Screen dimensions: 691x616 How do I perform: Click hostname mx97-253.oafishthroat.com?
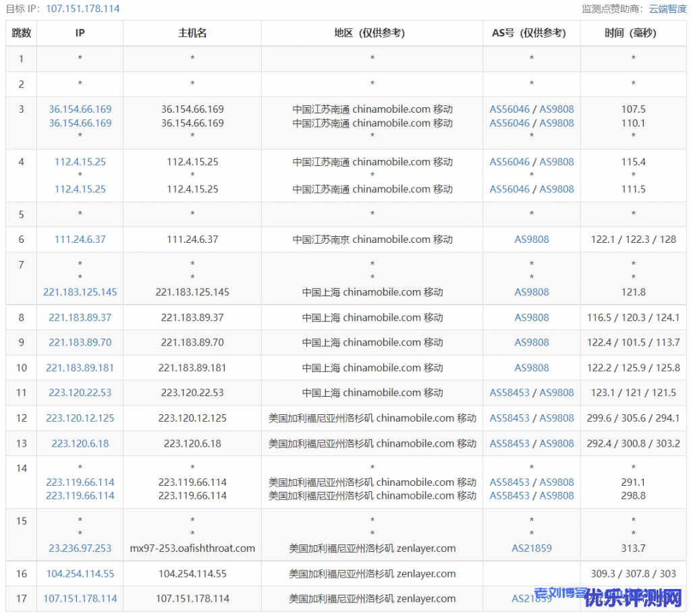point(192,549)
